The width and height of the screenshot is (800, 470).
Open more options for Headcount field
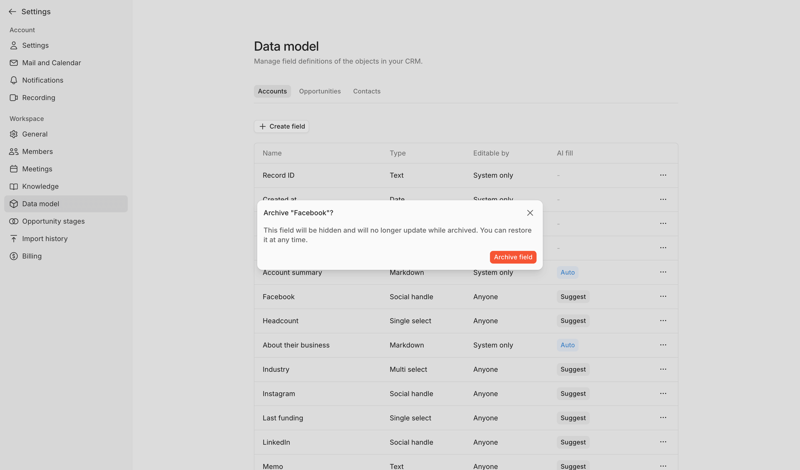pos(663,321)
